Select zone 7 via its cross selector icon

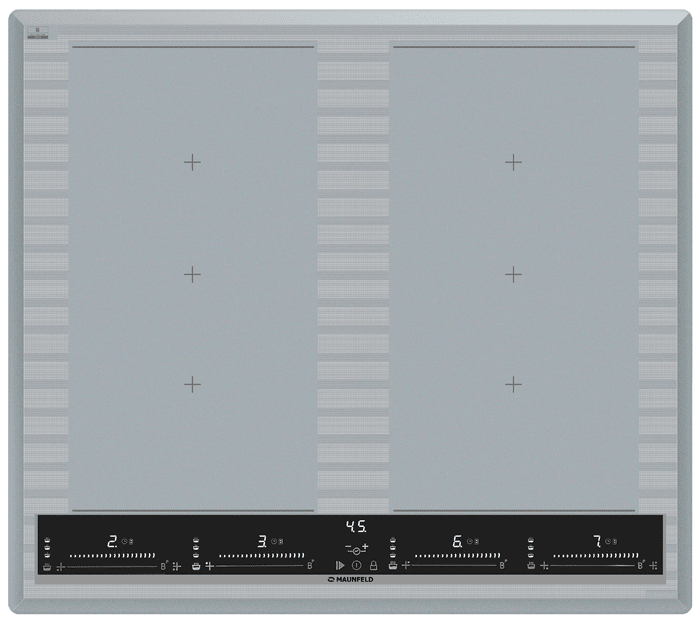click(x=544, y=566)
